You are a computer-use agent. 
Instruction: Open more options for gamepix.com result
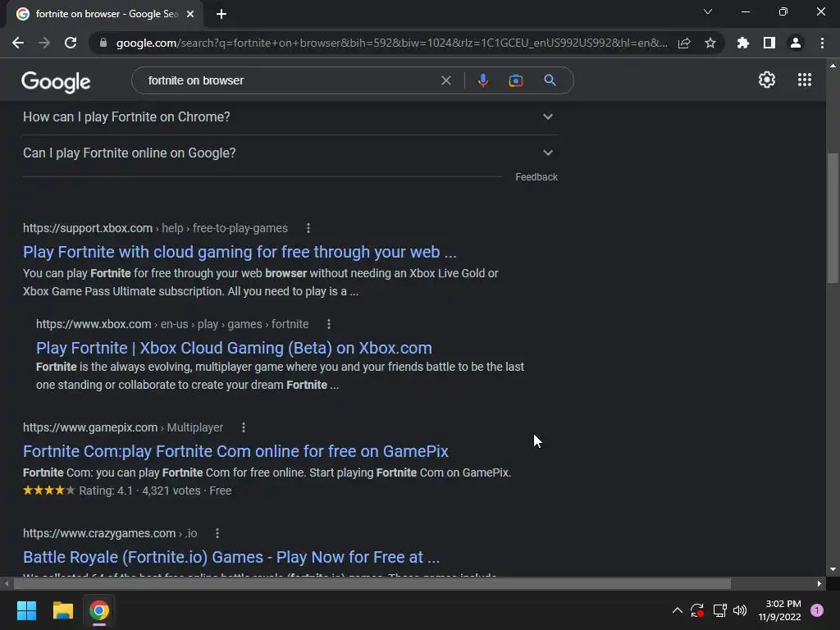click(244, 427)
